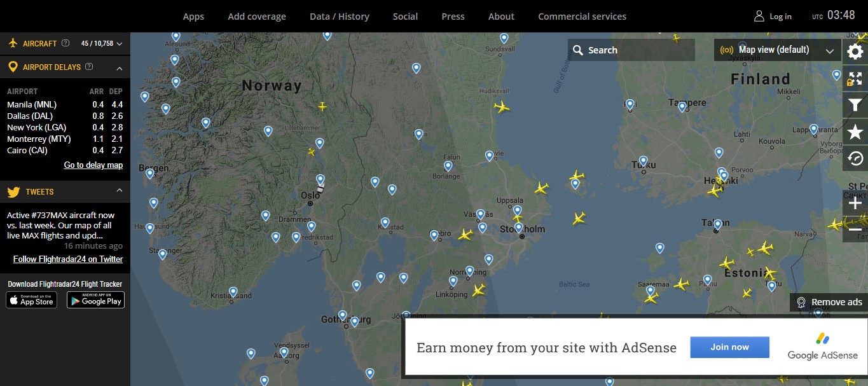868x386 pixels.
Task: Select the airport pin at Tallinn
Action: (x=717, y=224)
